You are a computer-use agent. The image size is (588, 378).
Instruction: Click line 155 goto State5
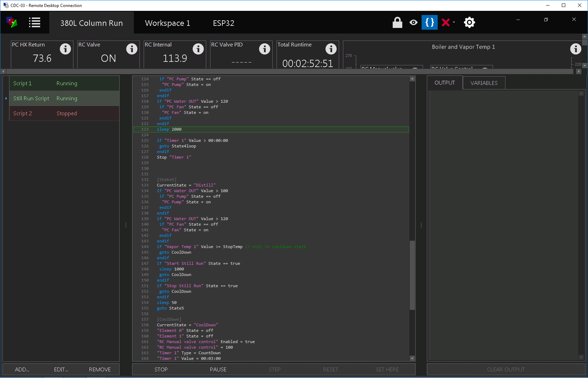170,308
